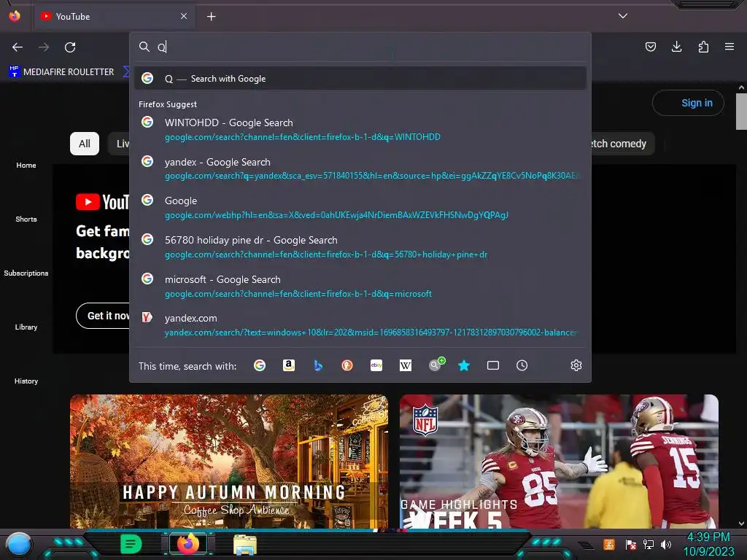Screen dimensions: 747x560
Task: Click the Firefox taskbar icon
Action: [x=188, y=544]
